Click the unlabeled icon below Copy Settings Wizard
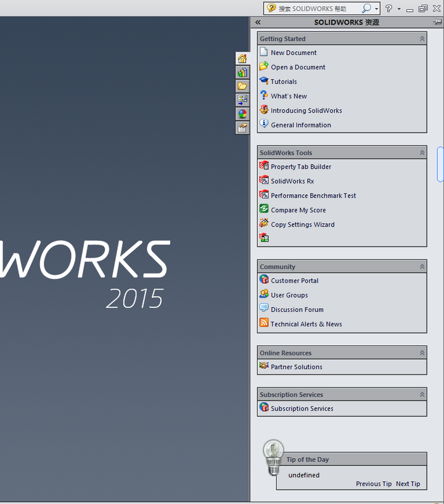This screenshot has width=444, height=504. [264, 238]
